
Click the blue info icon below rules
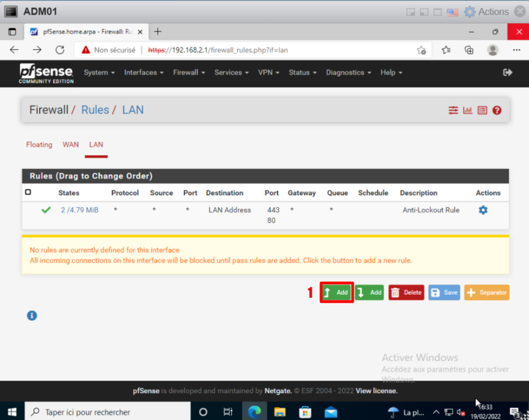(x=32, y=315)
